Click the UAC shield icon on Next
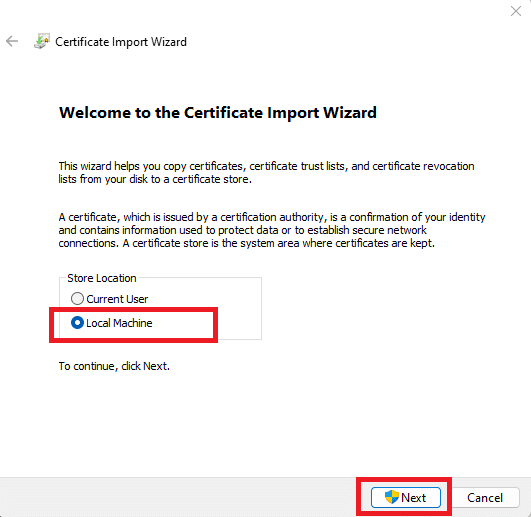The width and height of the screenshot is (531, 517). click(392, 497)
